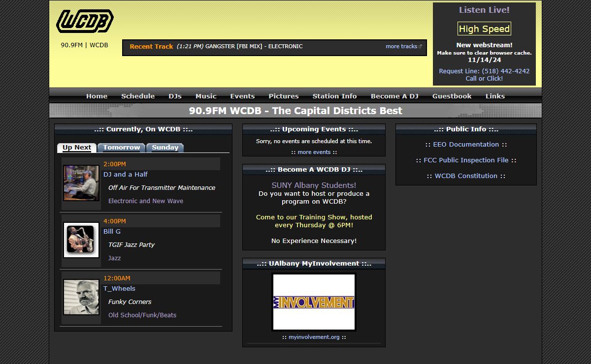This screenshot has height=364, width=591.
Task: Click the Electronic and New Wave genre
Action: click(x=146, y=201)
